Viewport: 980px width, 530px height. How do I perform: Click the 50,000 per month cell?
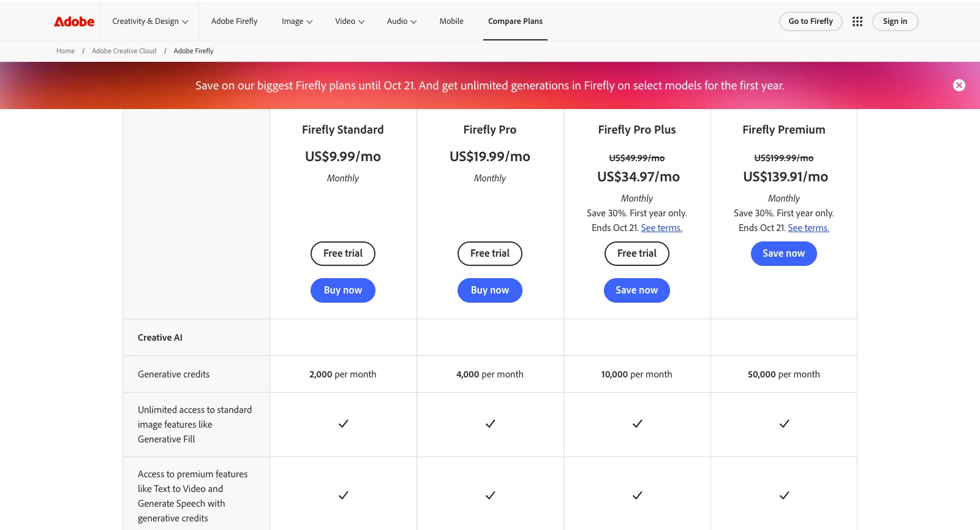pyautogui.click(x=784, y=374)
